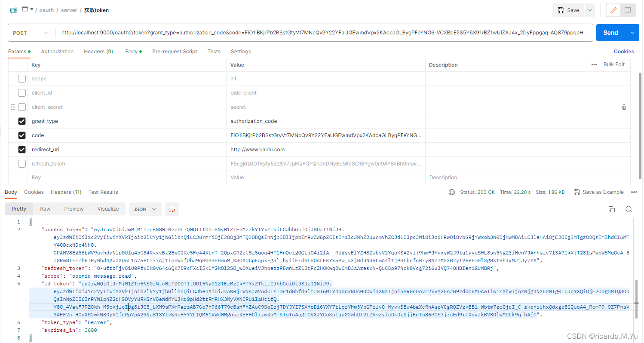Select the Visualize view mode
644x343 pixels.
(x=108, y=209)
